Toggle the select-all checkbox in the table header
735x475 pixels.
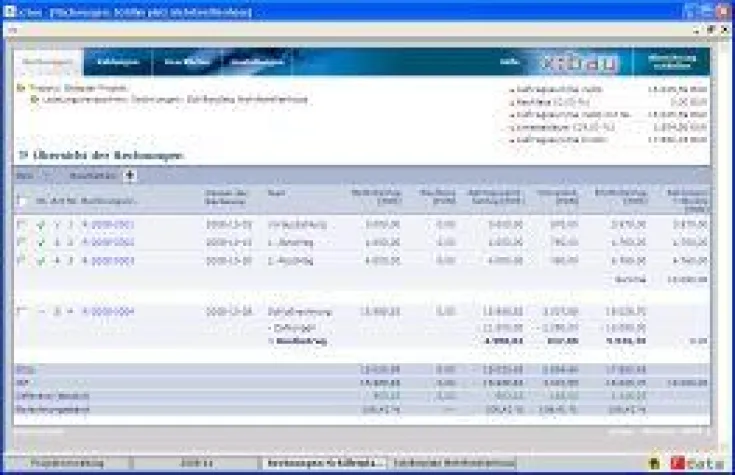click(22, 201)
